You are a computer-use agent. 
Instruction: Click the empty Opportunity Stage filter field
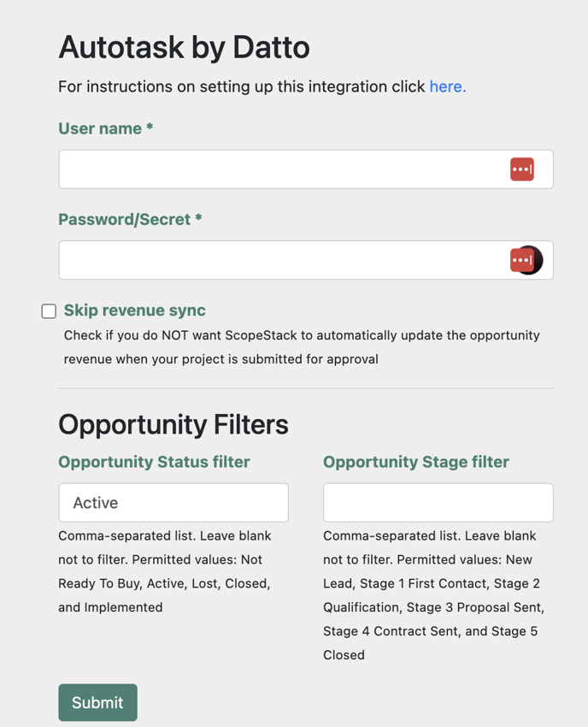pyautogui.click(x=438, y=503)
